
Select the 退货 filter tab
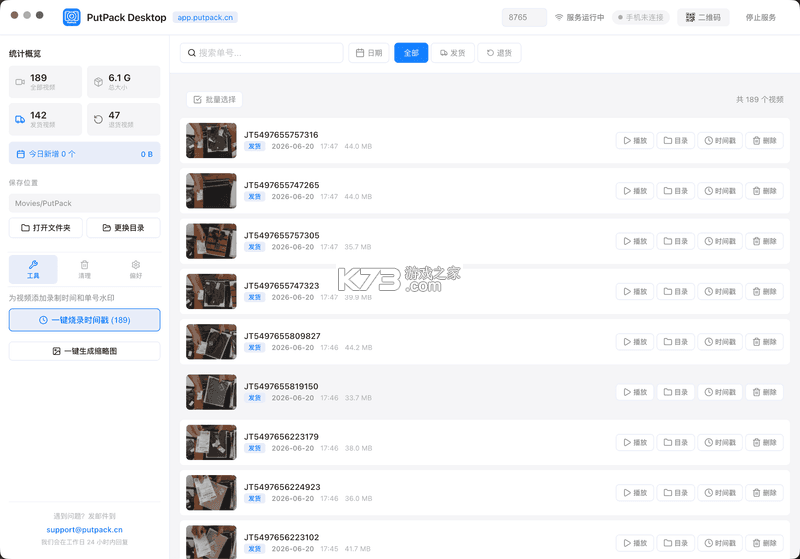pos(499,53)
